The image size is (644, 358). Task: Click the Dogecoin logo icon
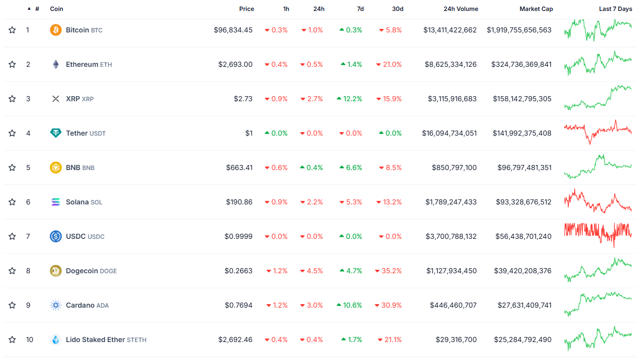(56, 271)
